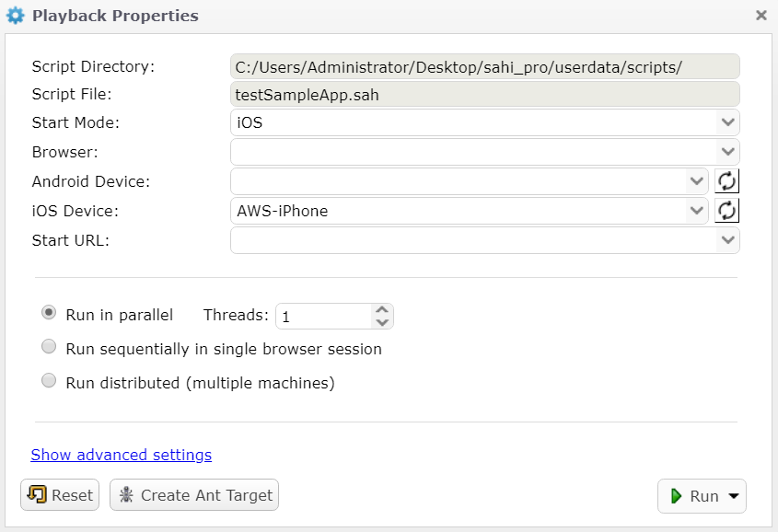778x532 pixels.
Task: Select the Run in parallel option
Action: 49,314
